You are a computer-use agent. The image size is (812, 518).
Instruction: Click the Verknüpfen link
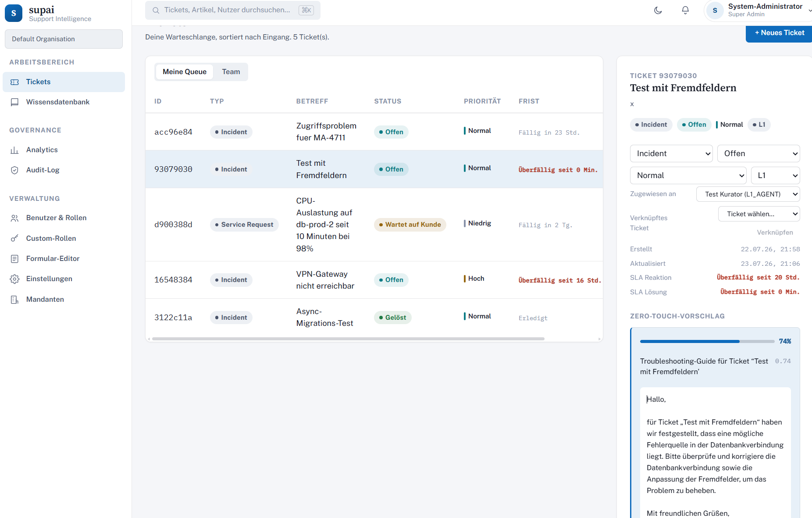(775, 232)
